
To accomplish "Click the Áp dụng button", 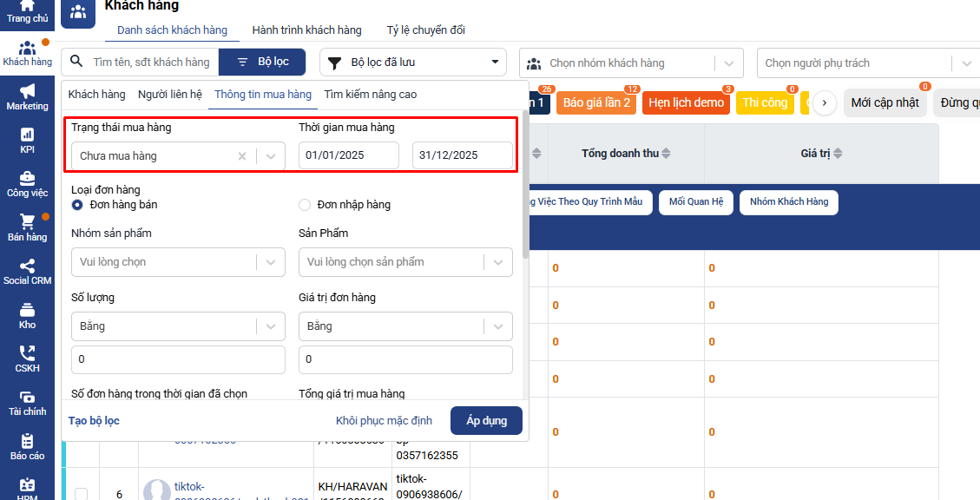I will tap(486, 421).
